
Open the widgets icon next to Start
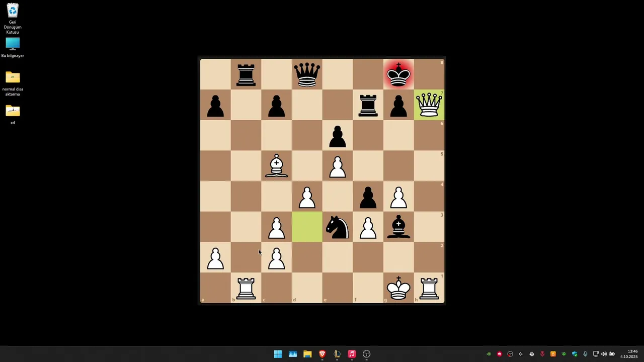click(292, 354)
